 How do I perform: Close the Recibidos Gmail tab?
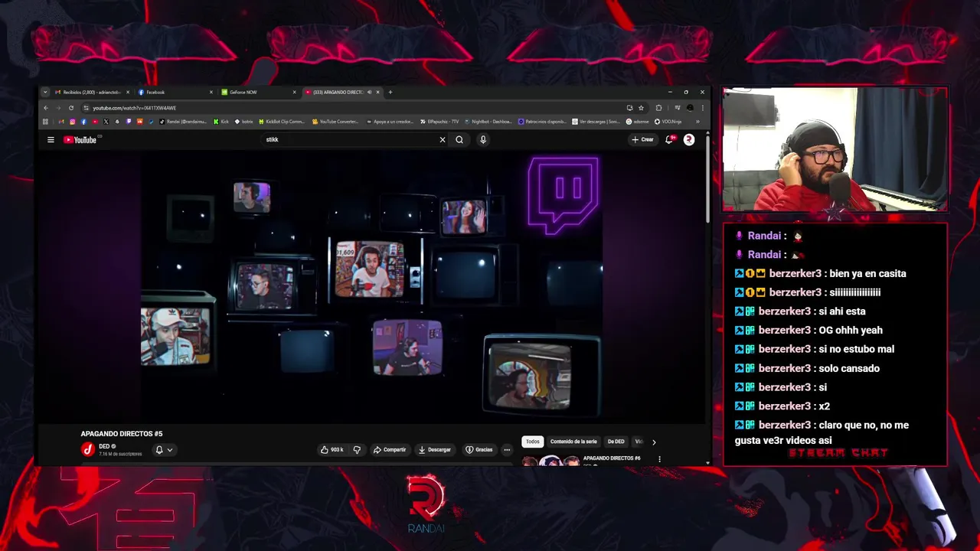coord(128,92)
